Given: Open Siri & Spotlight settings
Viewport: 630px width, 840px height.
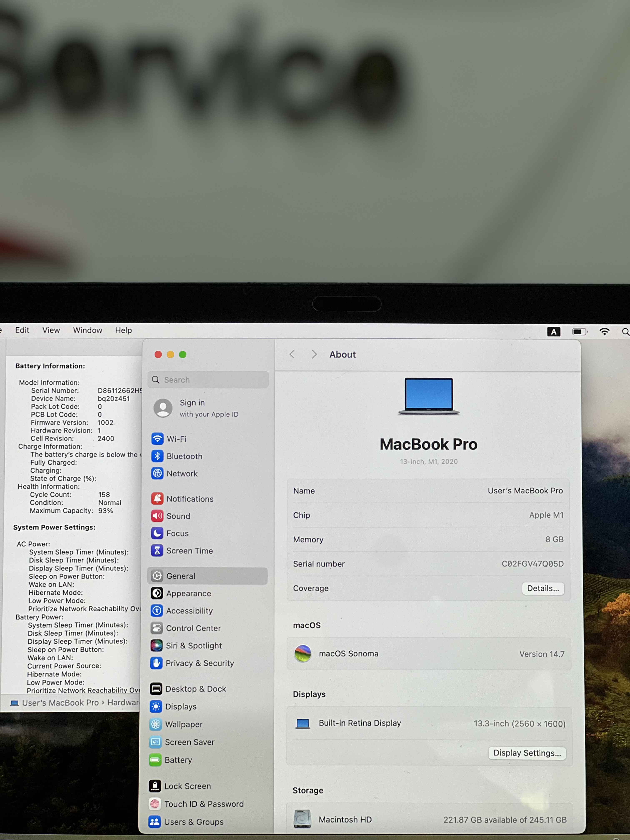Looking at the screenshot, I should coord(193,646).
